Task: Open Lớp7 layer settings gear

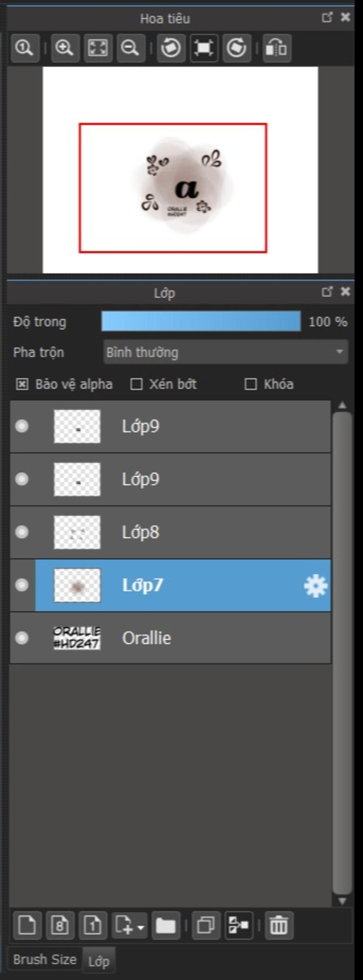Action: 315,586
